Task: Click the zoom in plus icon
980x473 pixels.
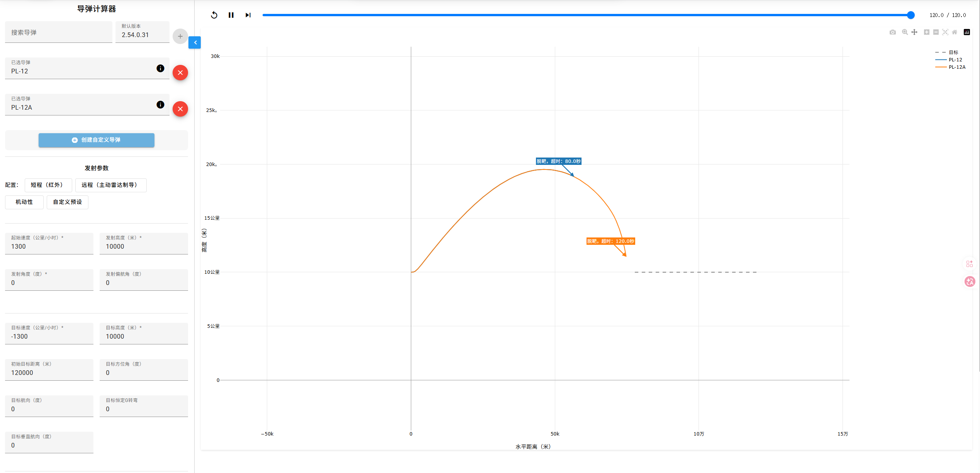Action: (926, 32)
